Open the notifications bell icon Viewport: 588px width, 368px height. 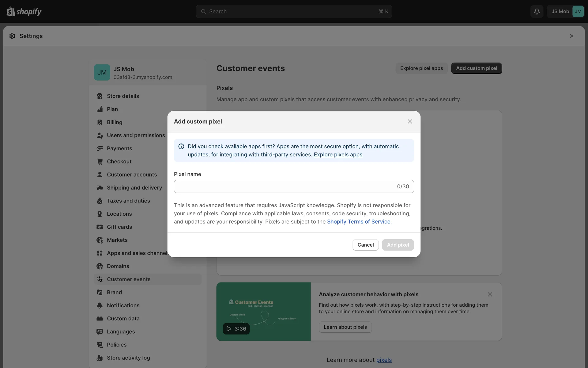coord(537,11)
